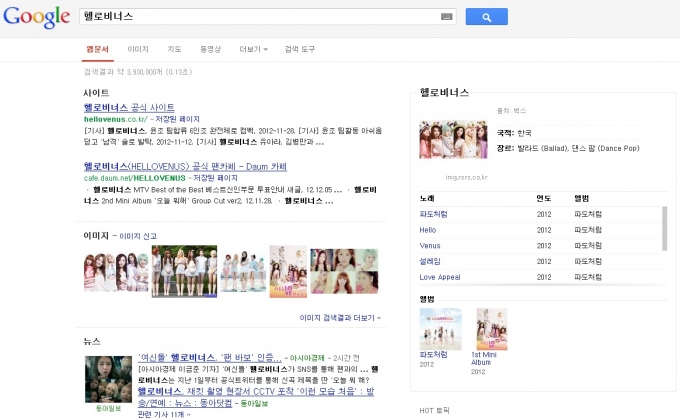Click the Venus row album cell 파도처럼
680x419 pixels.
pyautogui.click(x=588, y=246)
